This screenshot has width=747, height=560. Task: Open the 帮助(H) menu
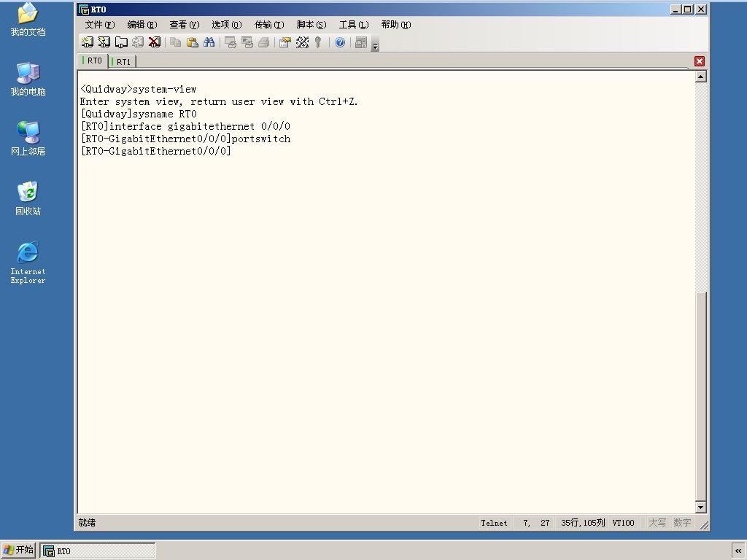(x=396, y=25)
